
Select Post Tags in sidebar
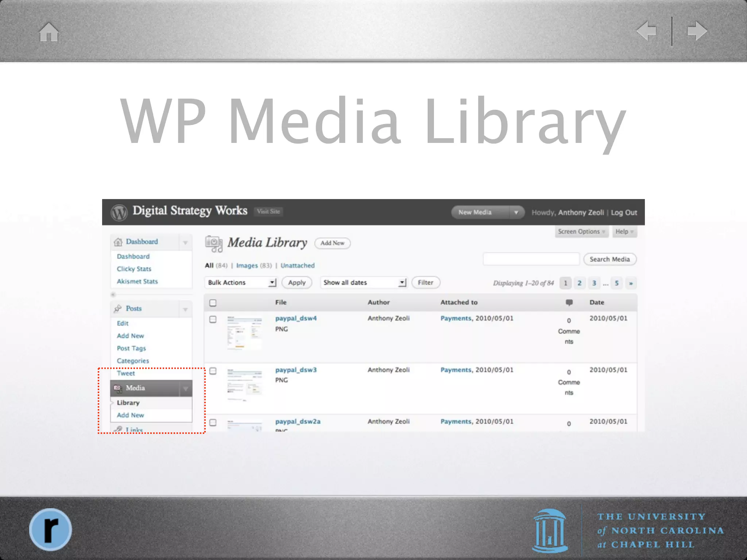[131, 348]
